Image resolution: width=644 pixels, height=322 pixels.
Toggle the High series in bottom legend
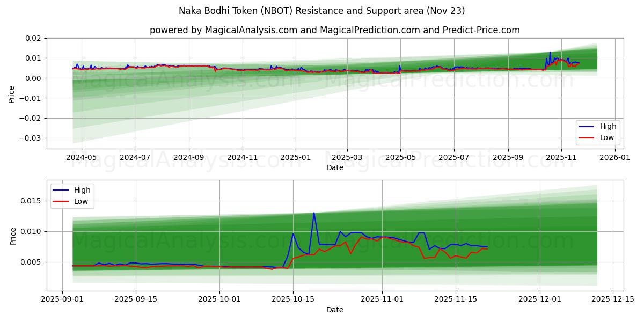(81, 189)
